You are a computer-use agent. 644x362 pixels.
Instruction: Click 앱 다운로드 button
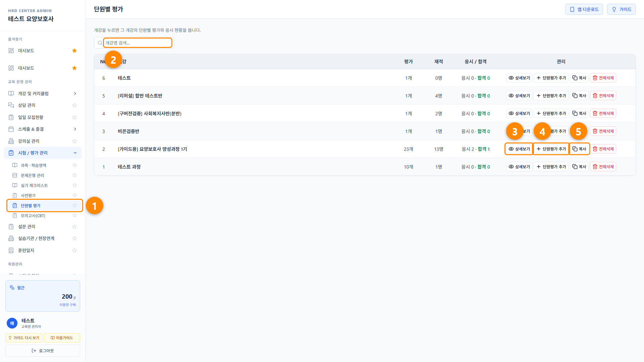[584, 9]
